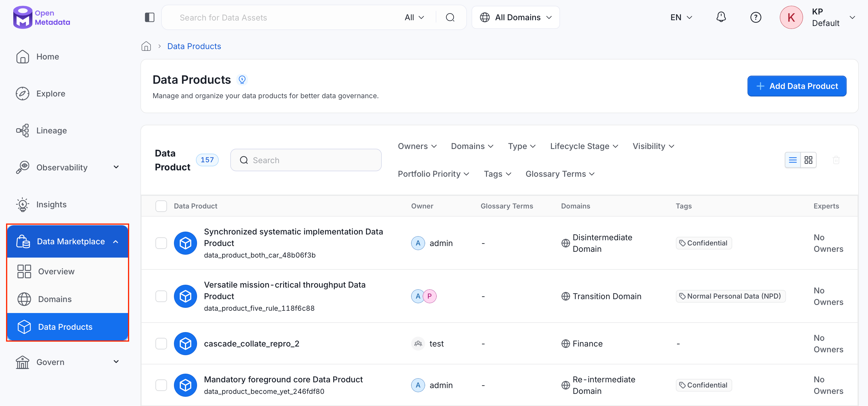
Task: Click the 157 count badge
Action: pos(207,160)
